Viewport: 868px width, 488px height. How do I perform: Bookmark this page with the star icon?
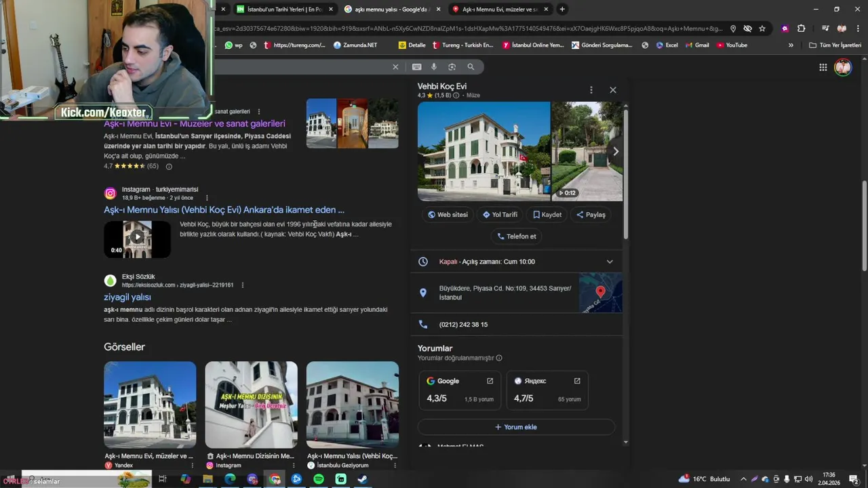(762, 28)
